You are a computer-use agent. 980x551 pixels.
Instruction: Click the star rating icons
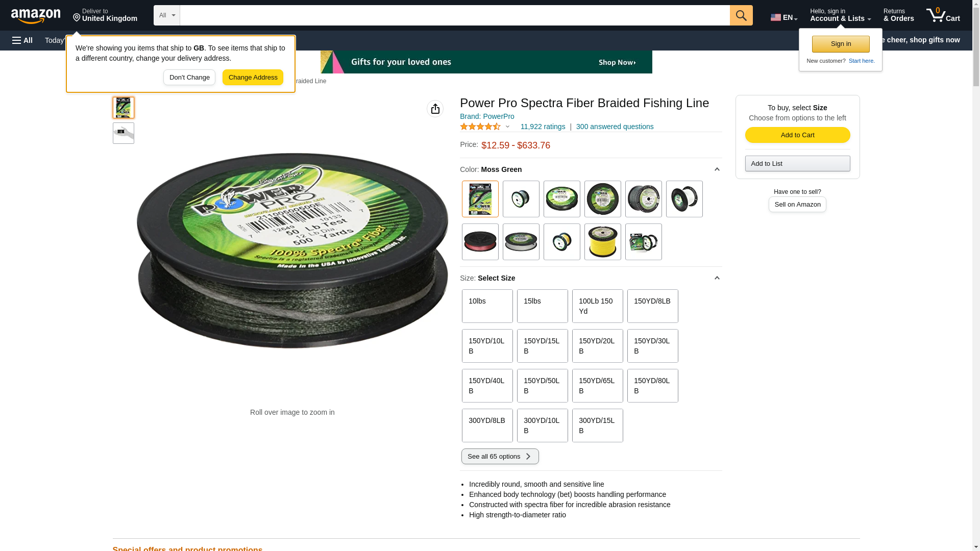(x=480, y=127)
